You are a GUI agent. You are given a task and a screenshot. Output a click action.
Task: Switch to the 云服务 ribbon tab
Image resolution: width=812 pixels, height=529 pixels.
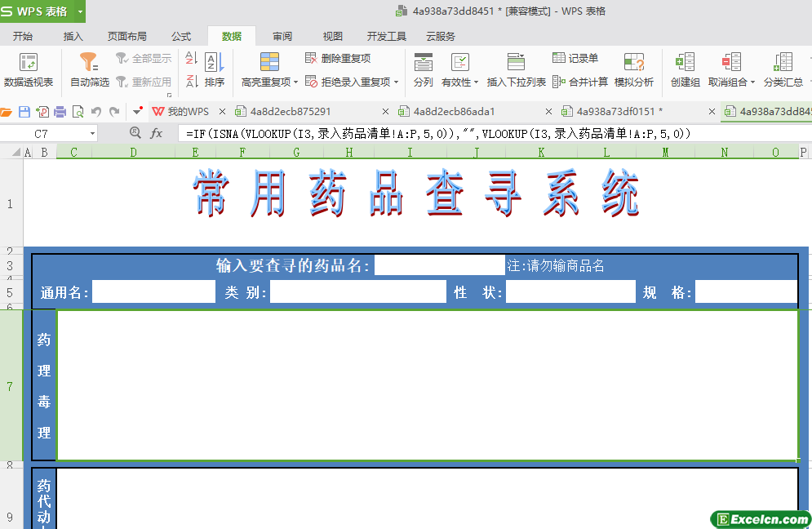[441, 36]
